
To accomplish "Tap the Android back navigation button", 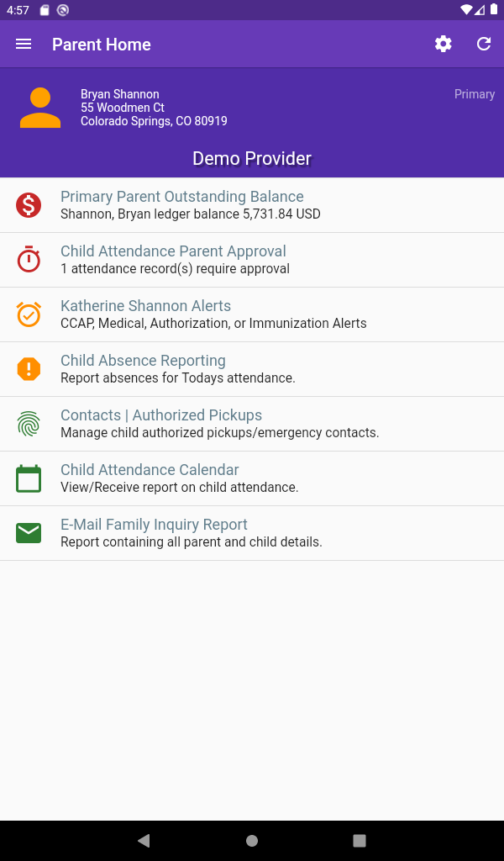I will (144, 840).
